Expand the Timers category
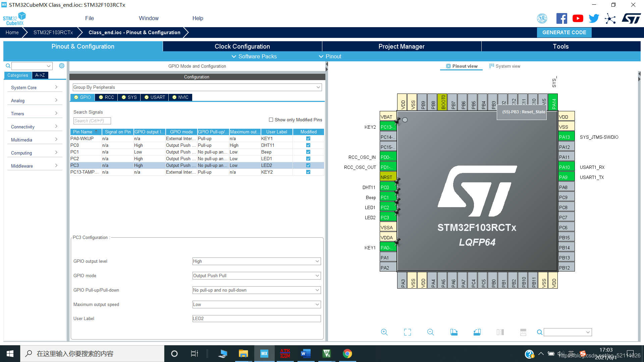This screenshot has height=362, width=644. [34, 114]
